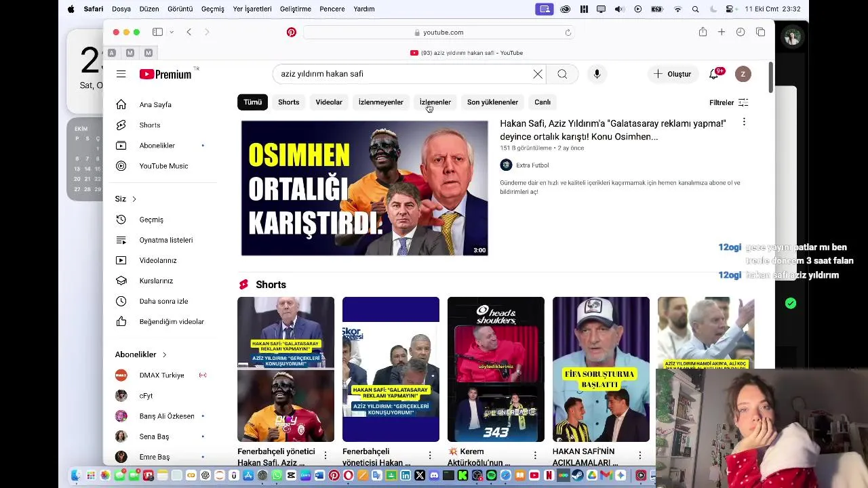Click inside the YouTube search input field
The width and height of the screenshot is (868, 488).
click(x=403, y=74)
